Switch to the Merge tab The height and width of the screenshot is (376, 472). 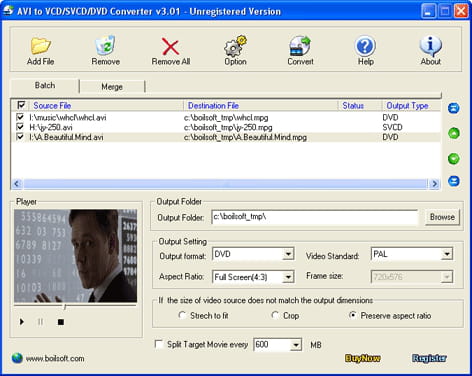pyautogui.click(x=112, y=87)
